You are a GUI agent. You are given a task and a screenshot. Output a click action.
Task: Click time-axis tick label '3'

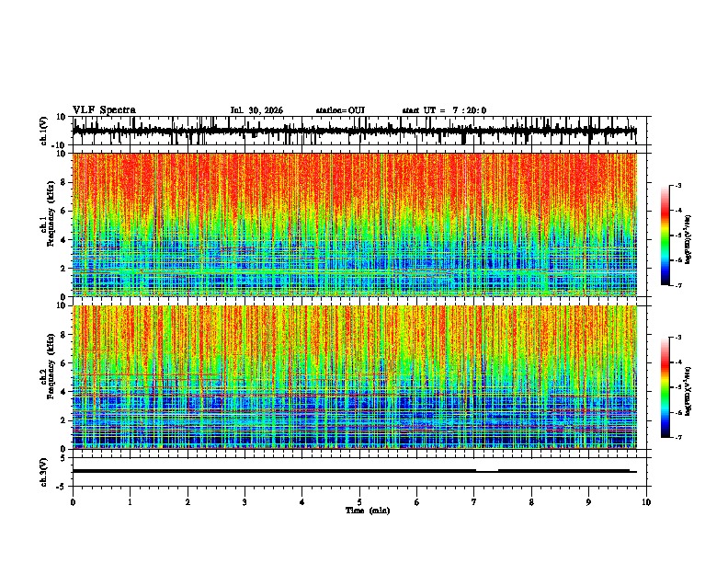pos(245,502)
